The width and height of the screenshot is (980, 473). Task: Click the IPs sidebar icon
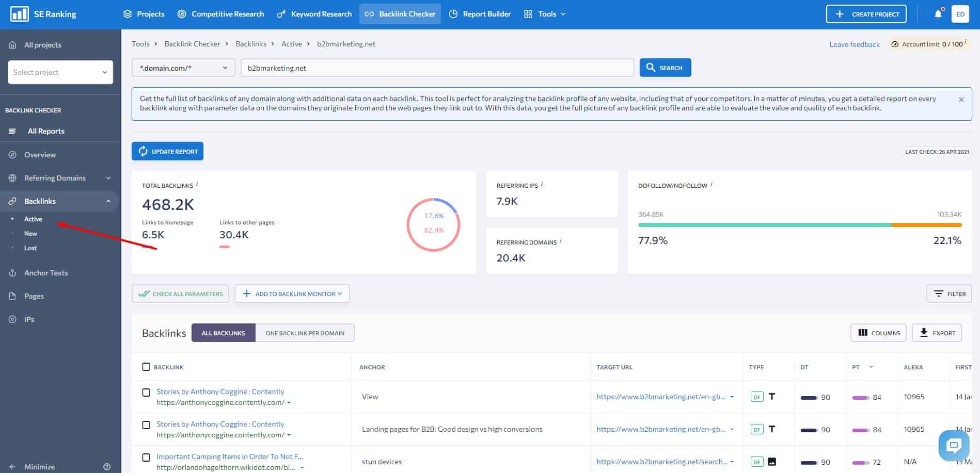(12, 319)
